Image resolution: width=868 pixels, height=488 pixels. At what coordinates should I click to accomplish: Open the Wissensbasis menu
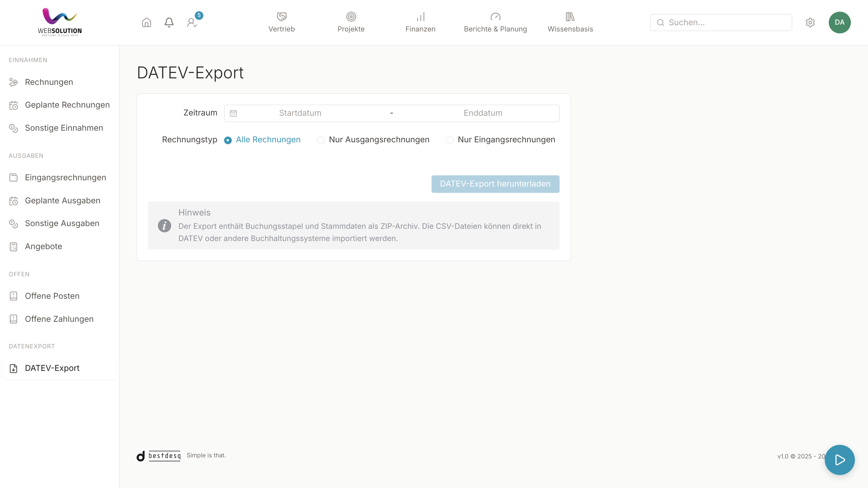point(570,22)
